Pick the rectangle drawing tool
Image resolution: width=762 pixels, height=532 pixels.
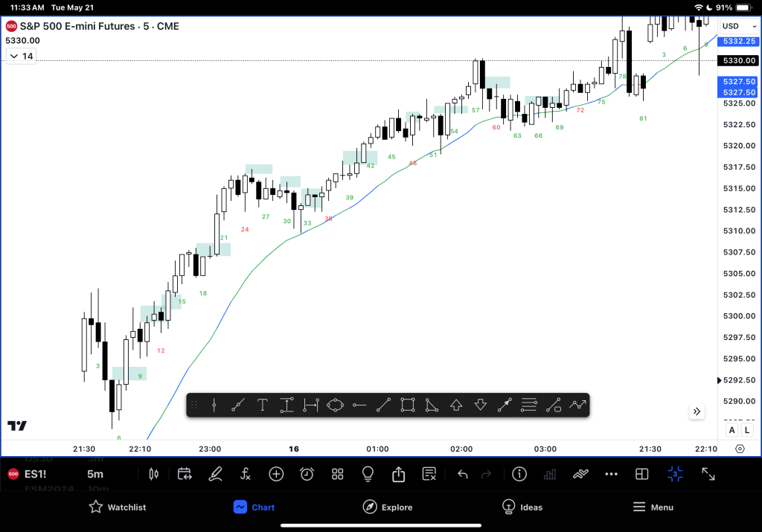(407, 405)
